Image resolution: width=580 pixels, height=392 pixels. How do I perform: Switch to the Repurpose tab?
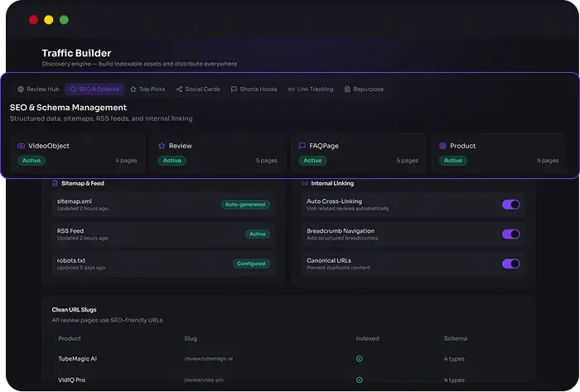[364, 90]
